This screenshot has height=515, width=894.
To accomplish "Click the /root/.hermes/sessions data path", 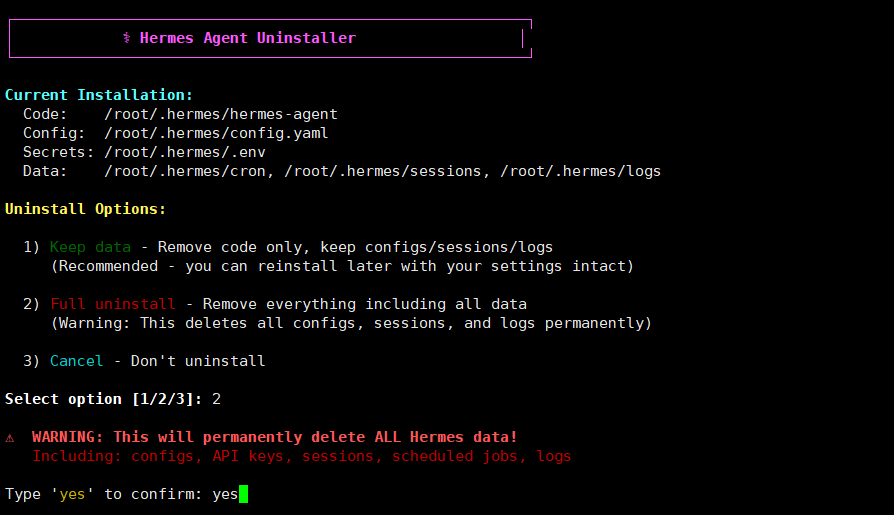I will click(x=383, y=171).
